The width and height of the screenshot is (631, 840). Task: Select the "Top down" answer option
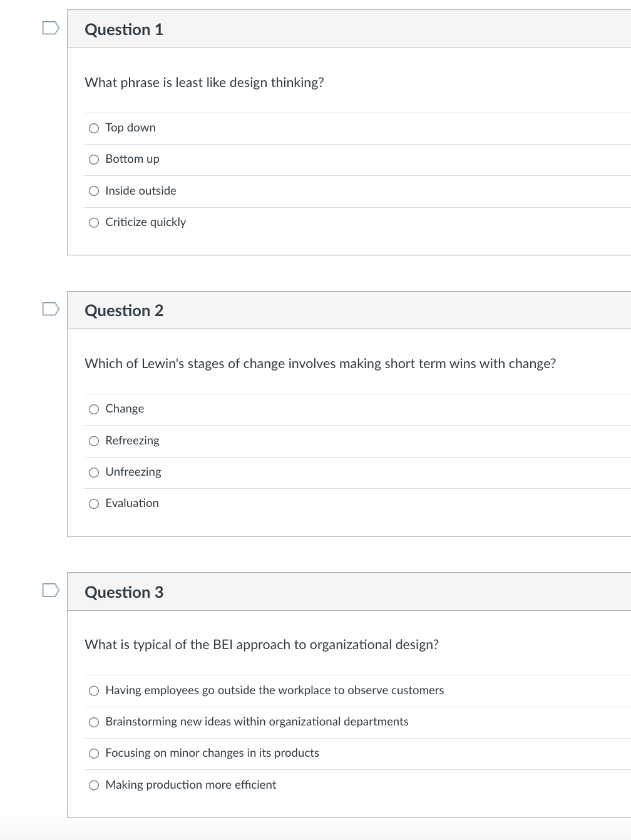(93, 128)
